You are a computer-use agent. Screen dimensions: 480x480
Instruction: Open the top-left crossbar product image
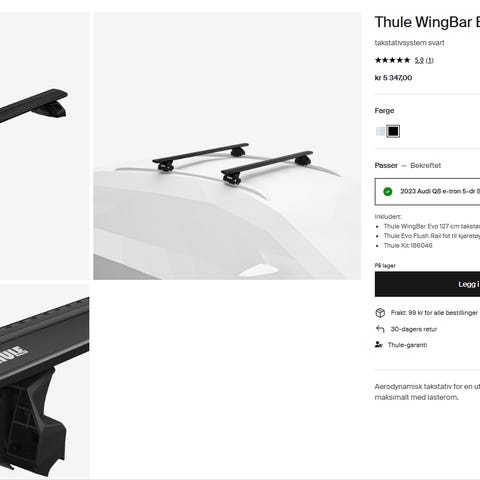(x=45, y=146)
